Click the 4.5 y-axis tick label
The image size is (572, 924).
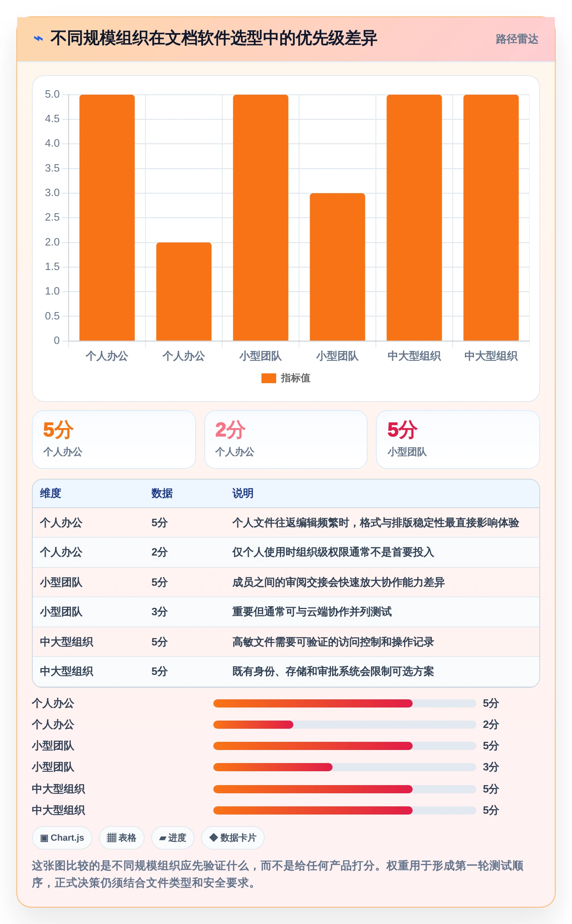pos(52,119)
